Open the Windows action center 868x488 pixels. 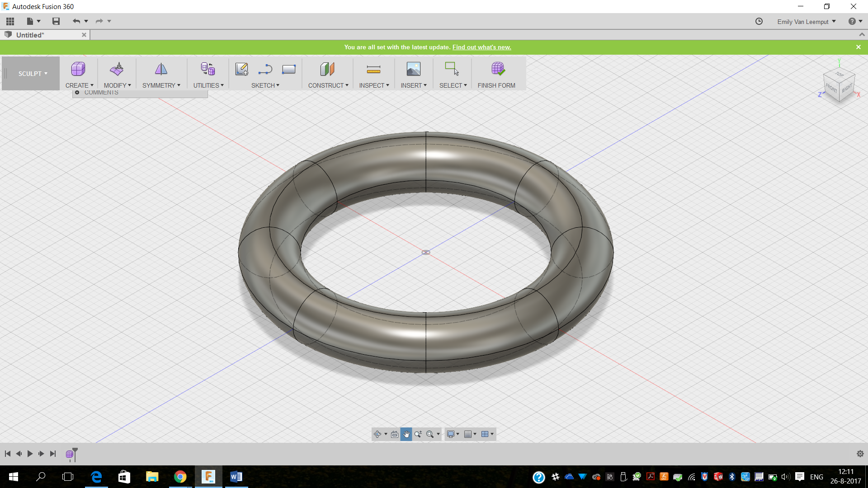point(799,477)
